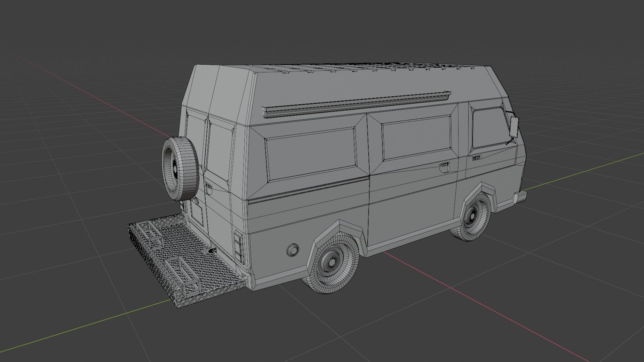The height and width of the screenshot is (362, 644).
Task: Click the round fuel cap on the side
Action: [293, 250]
